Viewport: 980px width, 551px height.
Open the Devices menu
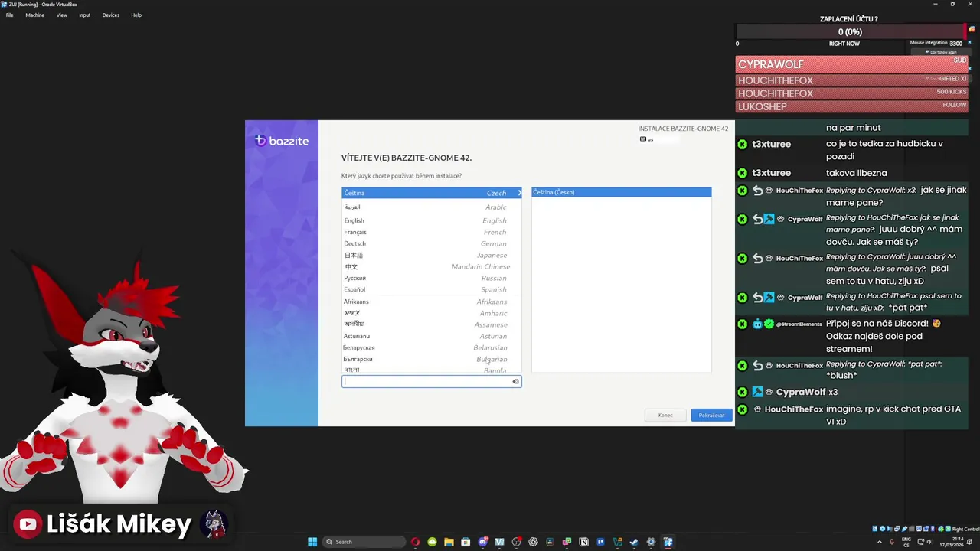110,15
